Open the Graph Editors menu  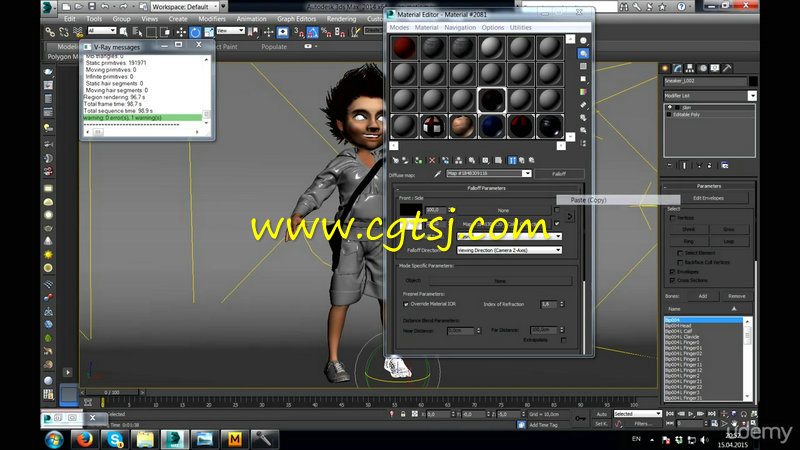(296, 19)
